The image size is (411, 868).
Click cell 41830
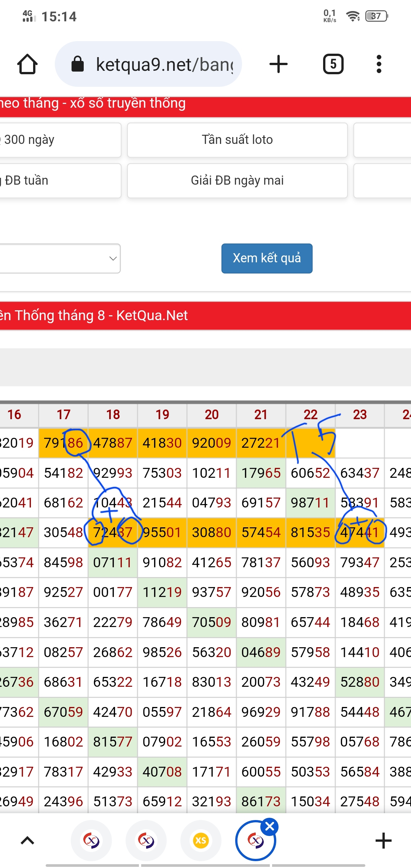pos(162,443)
